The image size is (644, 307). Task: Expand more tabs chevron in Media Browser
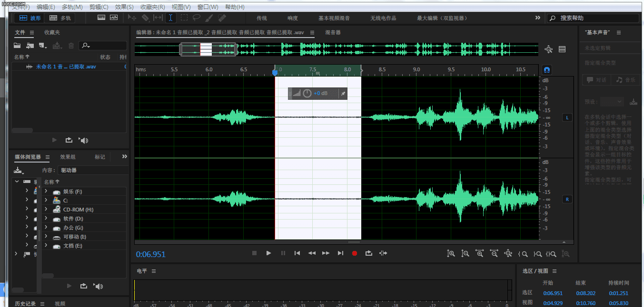click(125, 156)
